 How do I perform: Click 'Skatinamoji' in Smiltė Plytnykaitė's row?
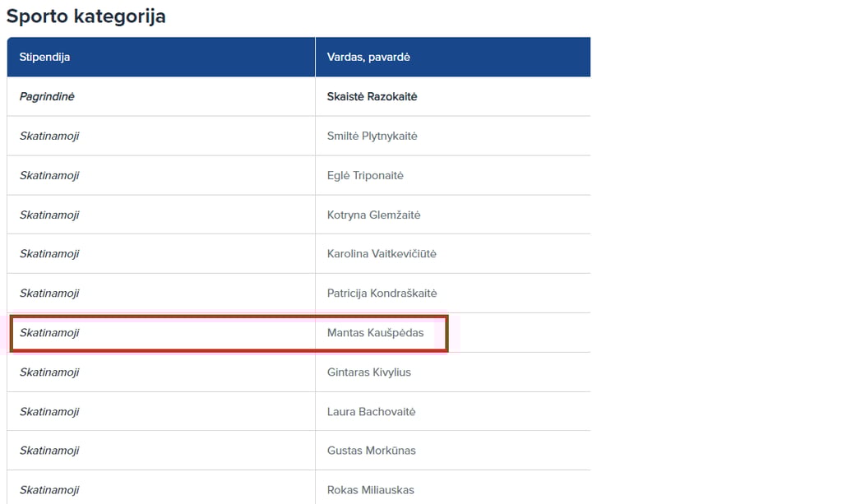click(49, 136)
